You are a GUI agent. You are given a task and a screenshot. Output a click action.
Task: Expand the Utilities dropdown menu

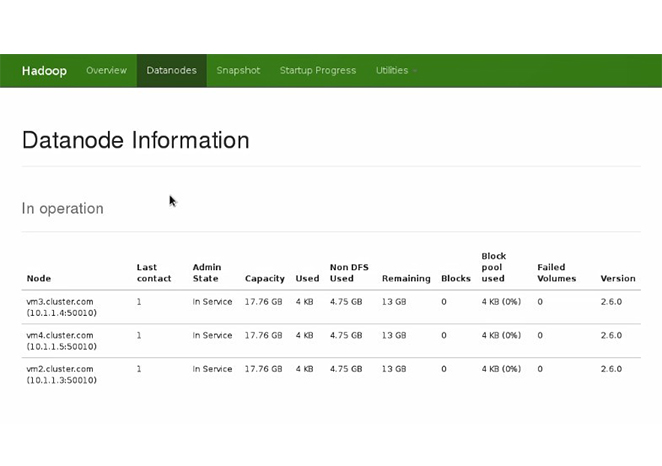click(x=395, y=71)
